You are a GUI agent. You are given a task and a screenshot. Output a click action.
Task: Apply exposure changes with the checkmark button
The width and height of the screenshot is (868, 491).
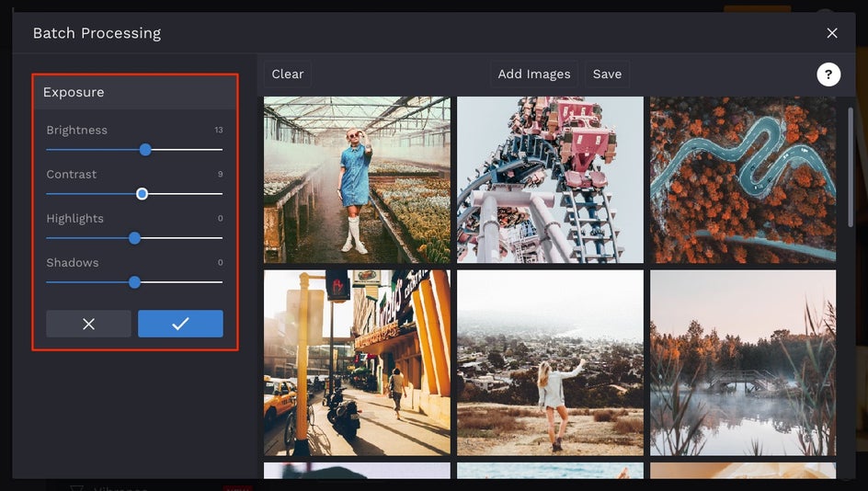pos(180,324)
